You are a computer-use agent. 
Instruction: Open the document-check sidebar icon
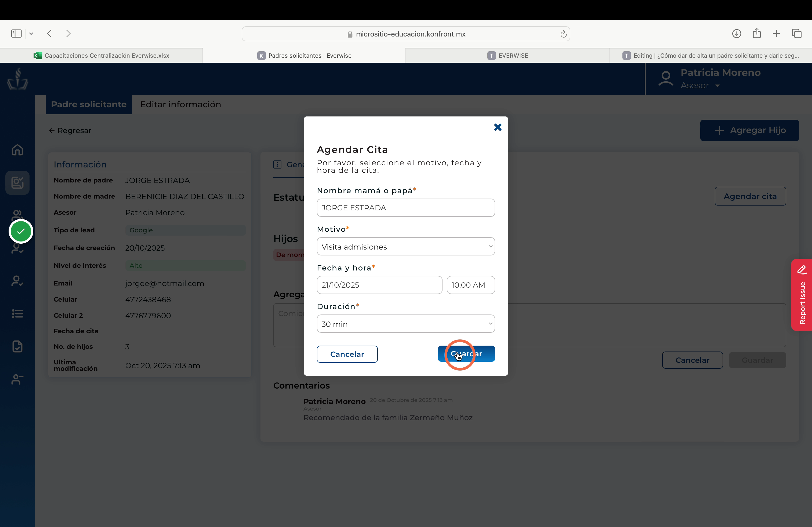(17, 346)
